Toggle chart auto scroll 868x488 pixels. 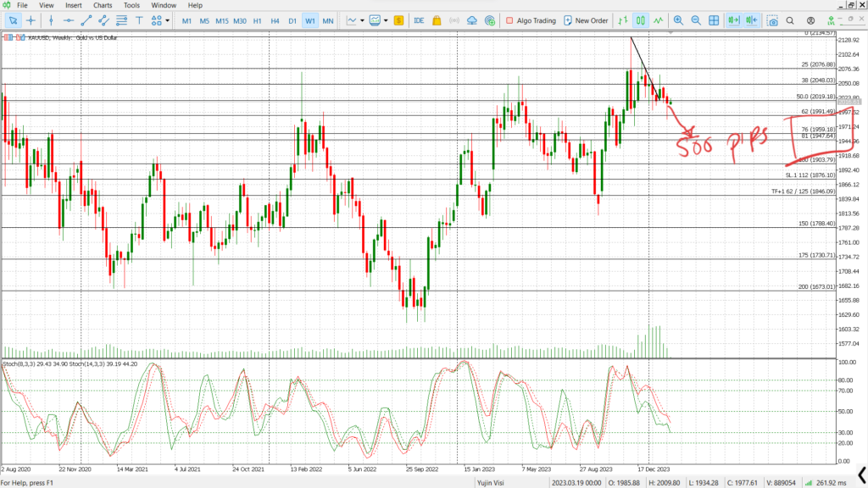point(733,20)
